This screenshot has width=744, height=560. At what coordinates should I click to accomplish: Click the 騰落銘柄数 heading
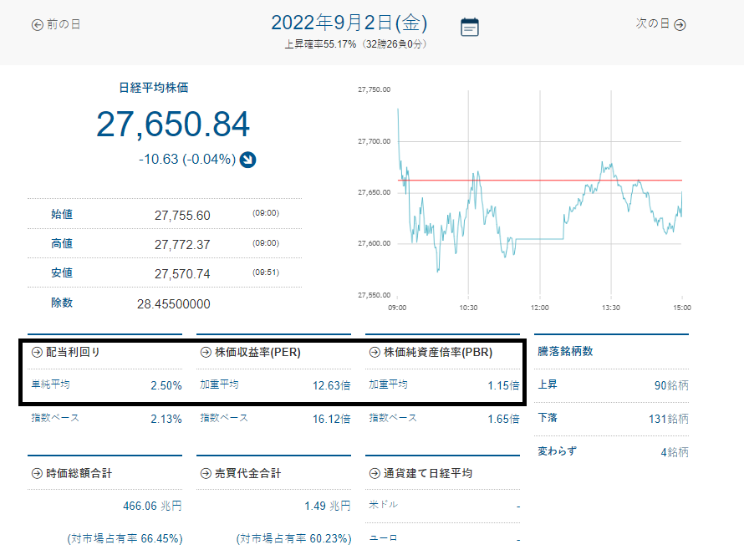click(565, 351)
